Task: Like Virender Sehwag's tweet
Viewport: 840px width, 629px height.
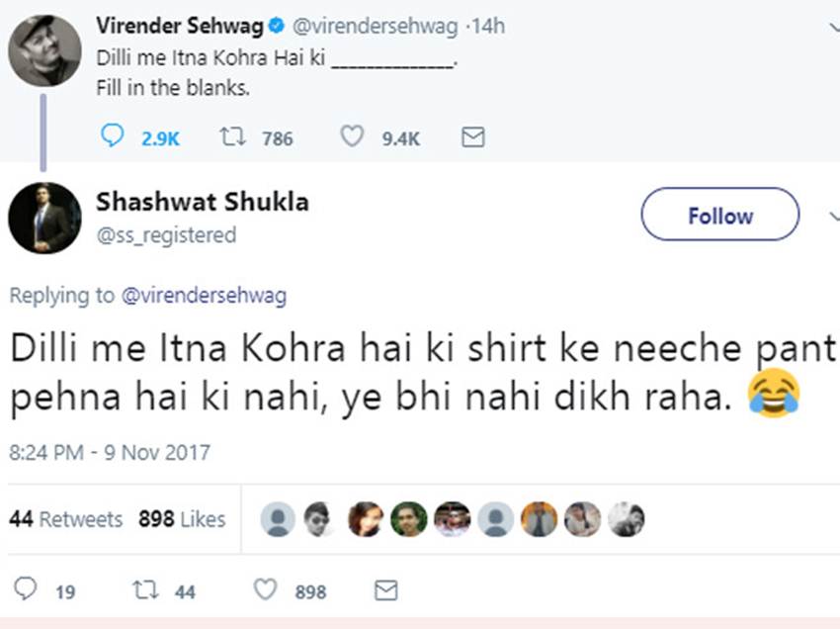Action: point(352,136)
